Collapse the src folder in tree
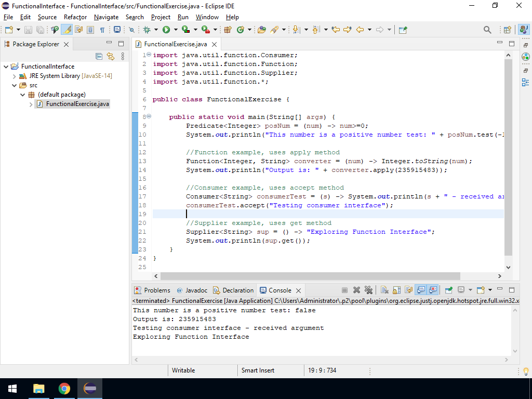The height and width of the screenshot is (399, 532). [15, 85]
